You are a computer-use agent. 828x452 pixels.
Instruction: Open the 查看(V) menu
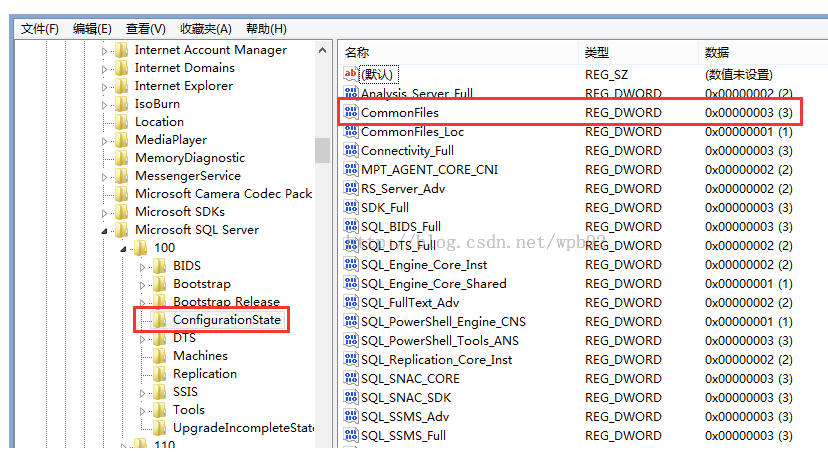[x=146, y=29]
